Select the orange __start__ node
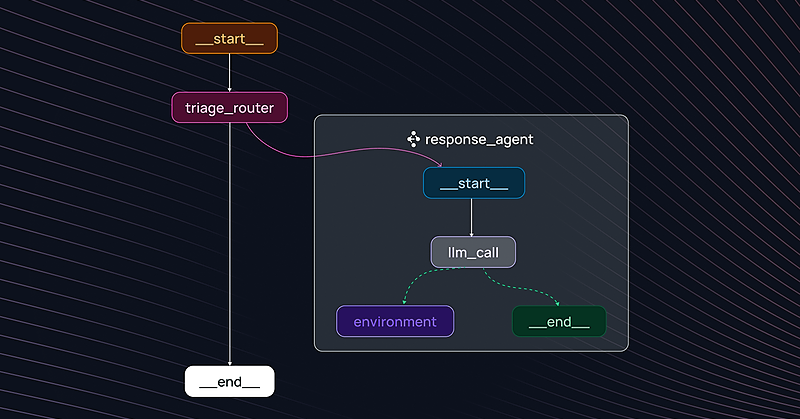800x419 pixels. pos(230,38)
